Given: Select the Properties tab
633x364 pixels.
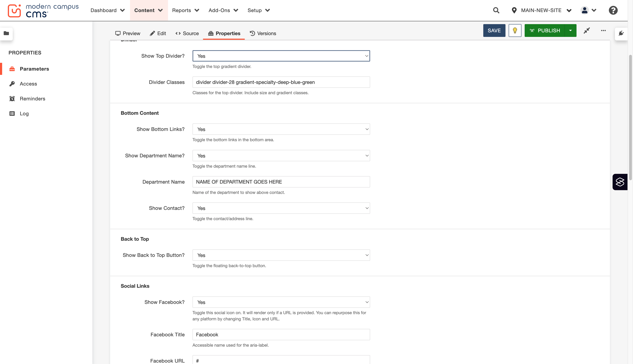Looking at the screenshot, I should (224, 34).
